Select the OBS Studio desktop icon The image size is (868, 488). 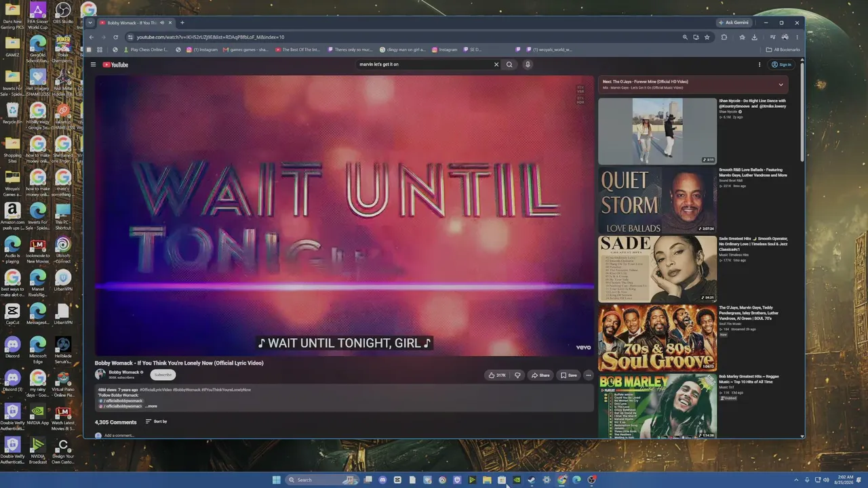point(63,13)
